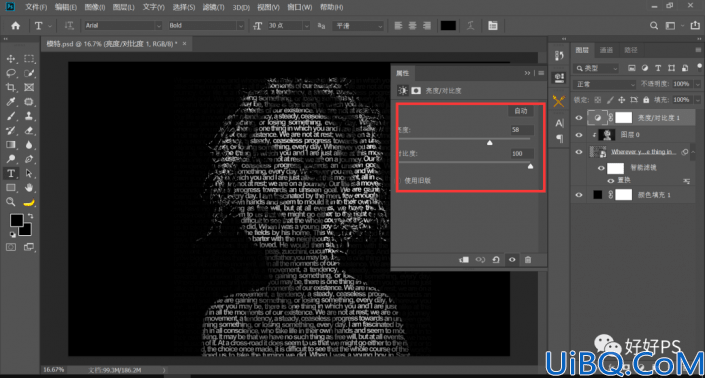
Task: Select the Dodge tool
Action: click(11, 159)
